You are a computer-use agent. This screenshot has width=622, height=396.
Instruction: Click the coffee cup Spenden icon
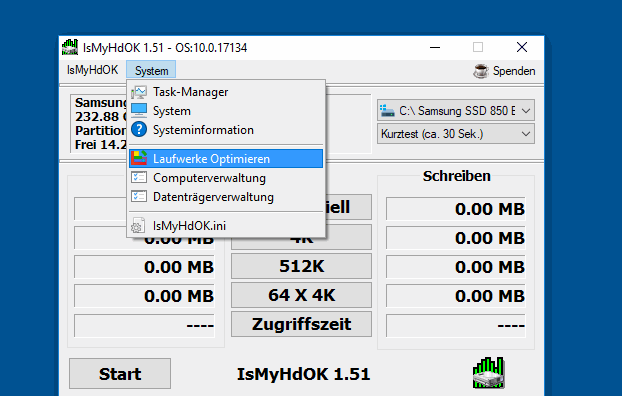point(481,71)
